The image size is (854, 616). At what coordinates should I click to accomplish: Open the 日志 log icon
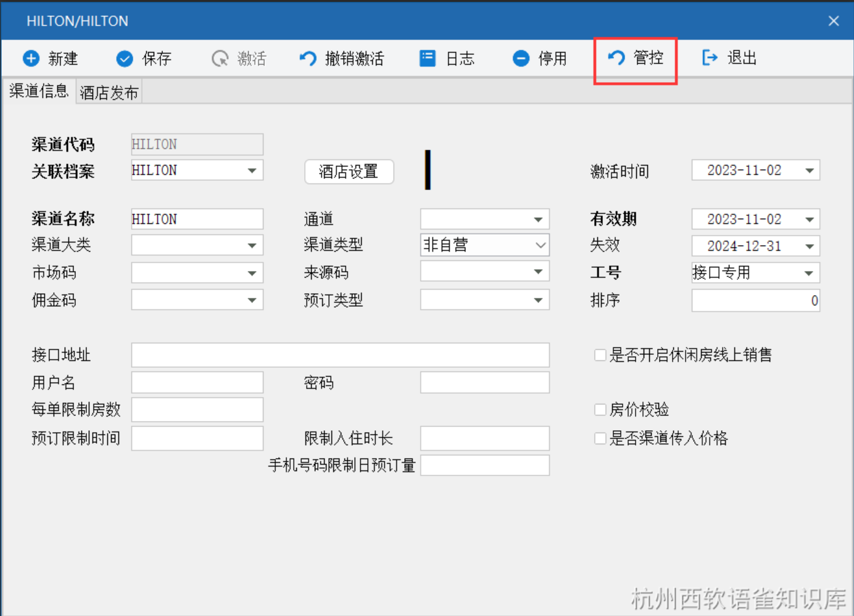428,59
